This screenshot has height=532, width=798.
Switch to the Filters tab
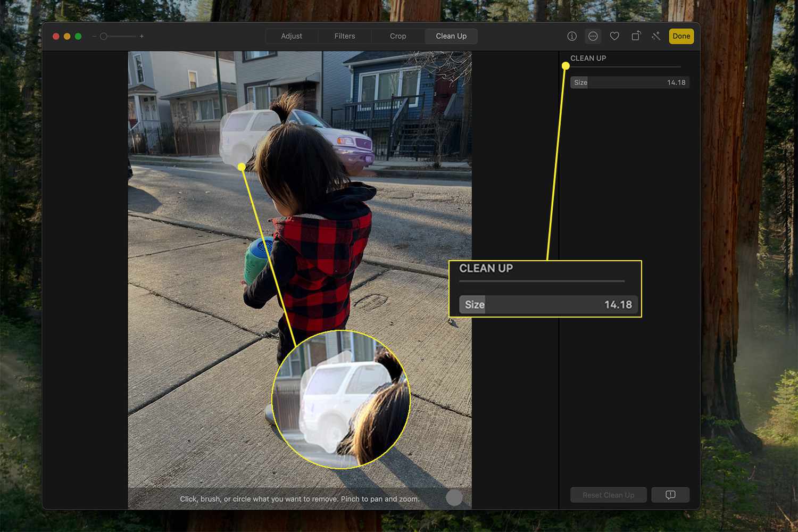pyautogui.click(x=345, y=36)
